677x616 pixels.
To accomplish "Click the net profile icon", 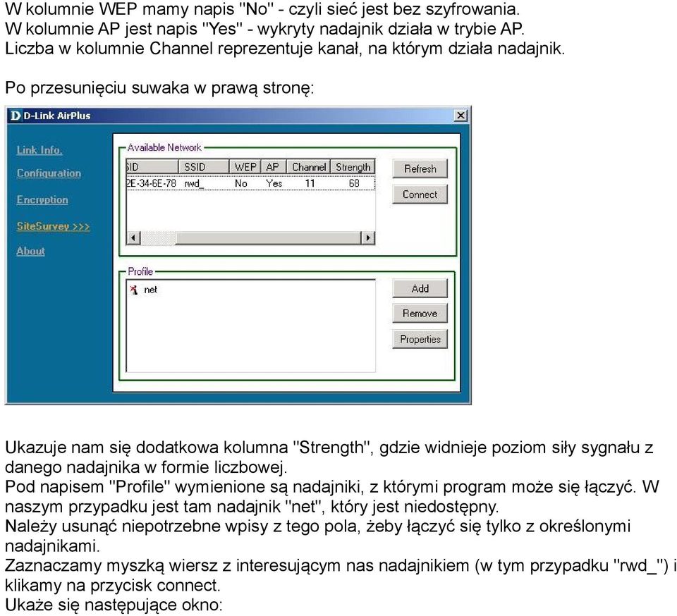I will pos(134,290).
